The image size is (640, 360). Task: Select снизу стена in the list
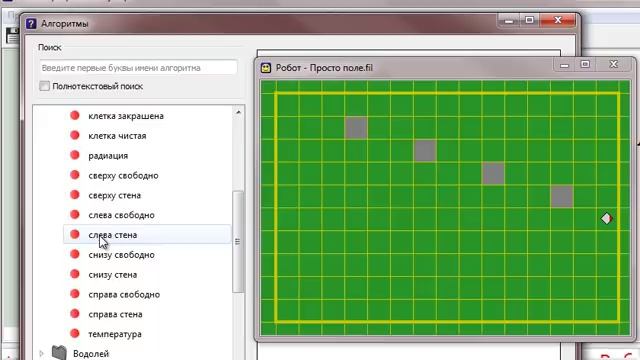112,275
